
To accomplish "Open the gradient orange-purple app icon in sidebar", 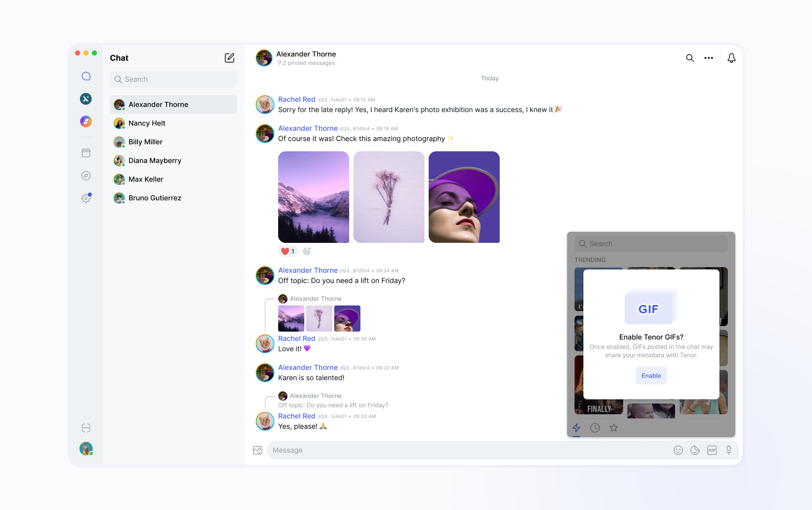I will (x=86, y=121).
